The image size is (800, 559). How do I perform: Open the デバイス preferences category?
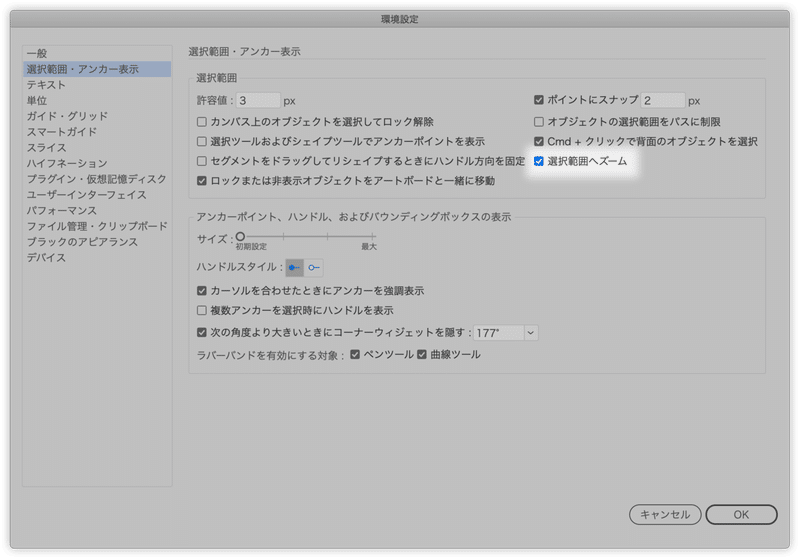coord(97,258)
